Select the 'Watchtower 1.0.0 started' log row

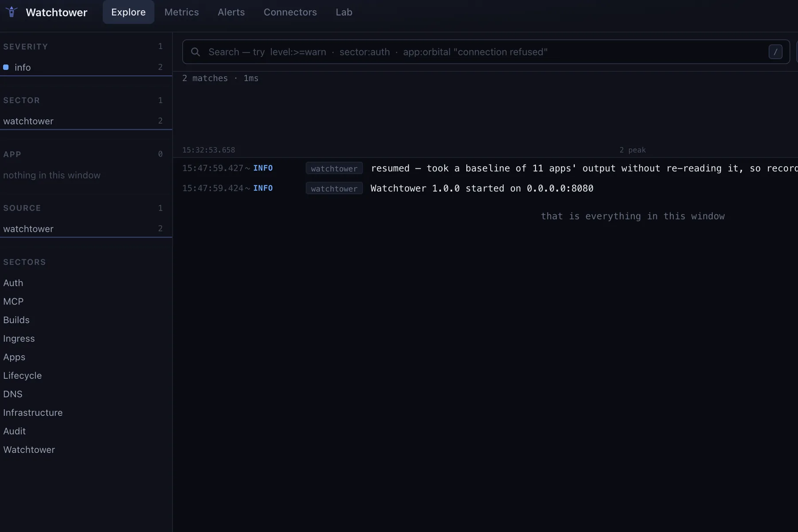485,188
